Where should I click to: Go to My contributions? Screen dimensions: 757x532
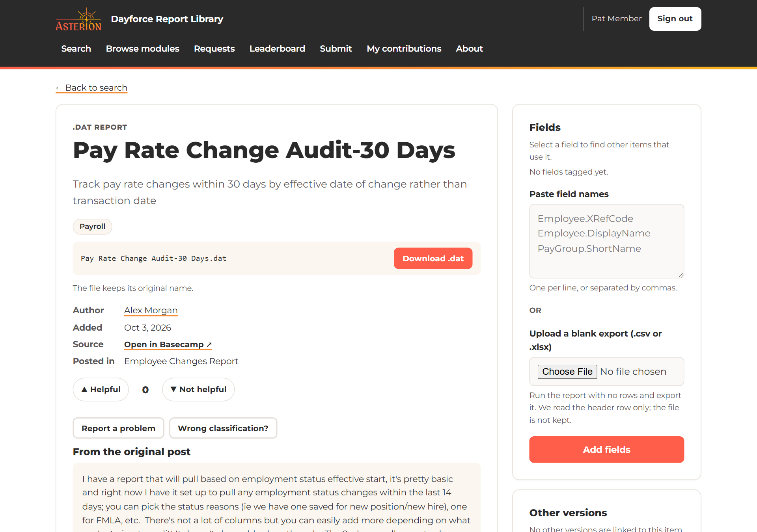click(404, 48)
